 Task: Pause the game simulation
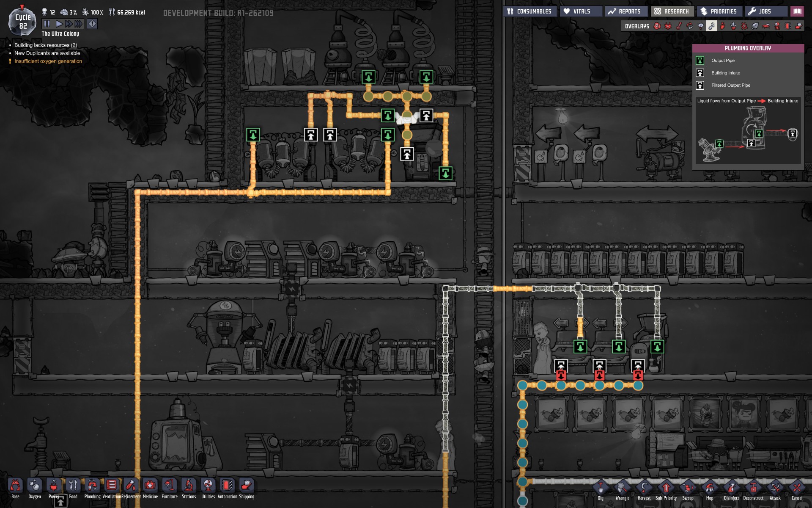pyautogui.click(x=47, y=24)
